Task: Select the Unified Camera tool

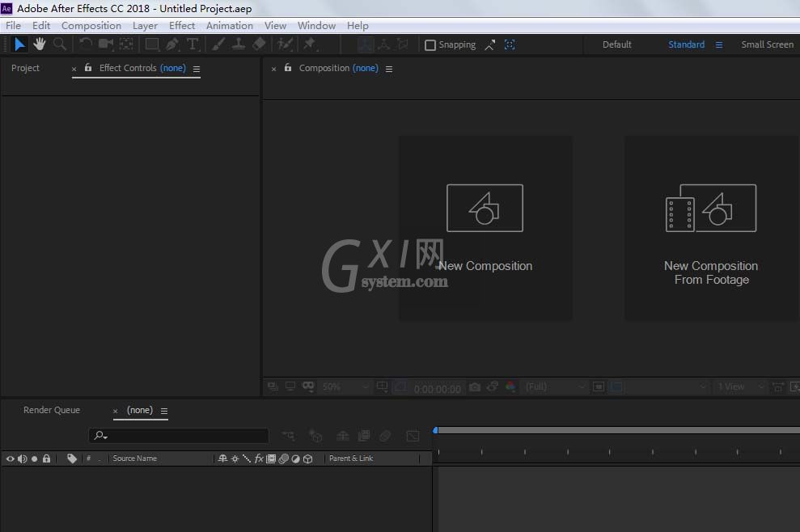Action: point(106,44)
